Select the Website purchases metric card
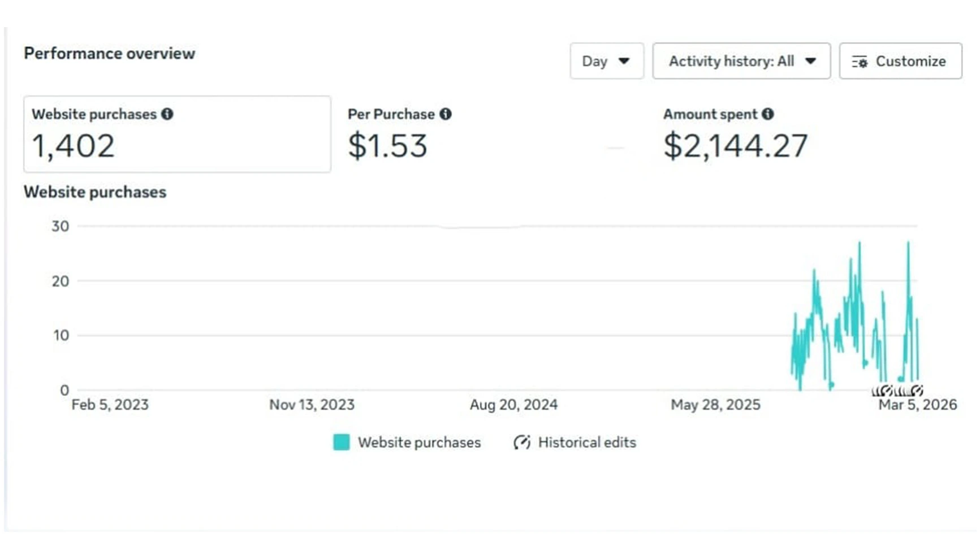This screenshot has width=980, height=559. tap(177, 134)
